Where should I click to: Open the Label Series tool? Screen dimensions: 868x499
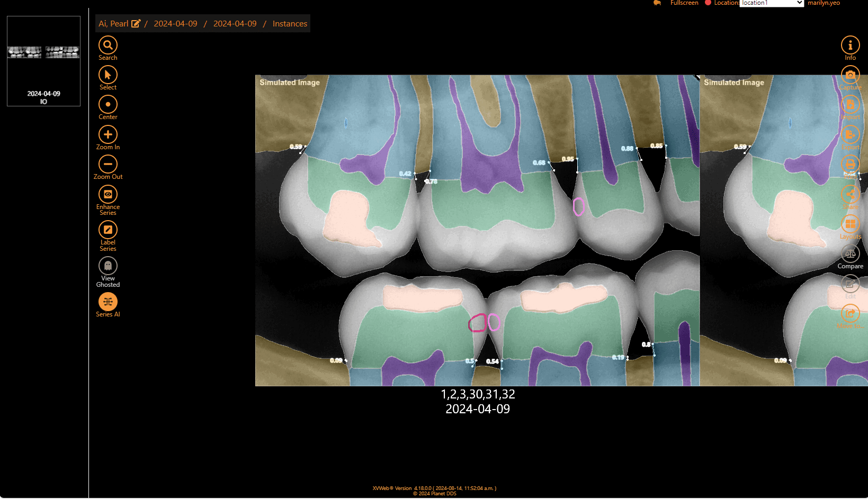click(108, 230)
